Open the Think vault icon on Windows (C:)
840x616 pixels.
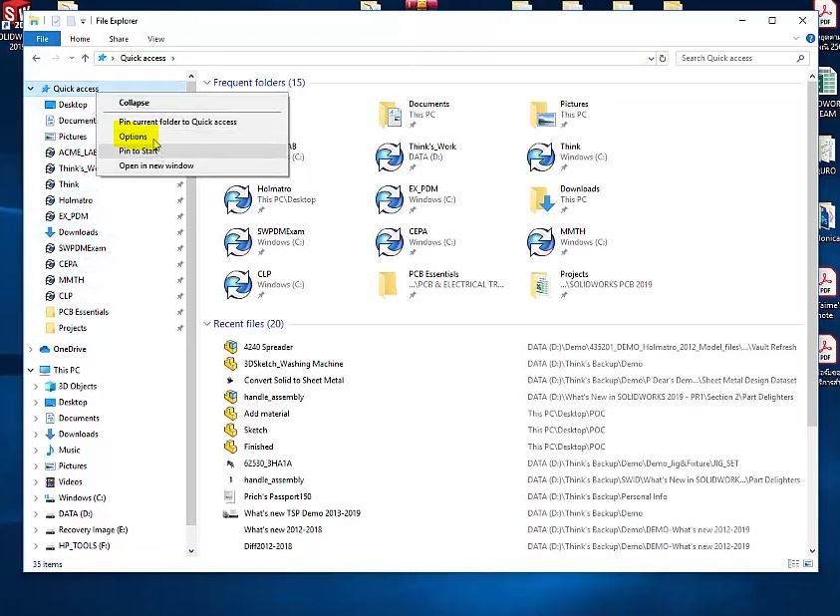(541, 156)
